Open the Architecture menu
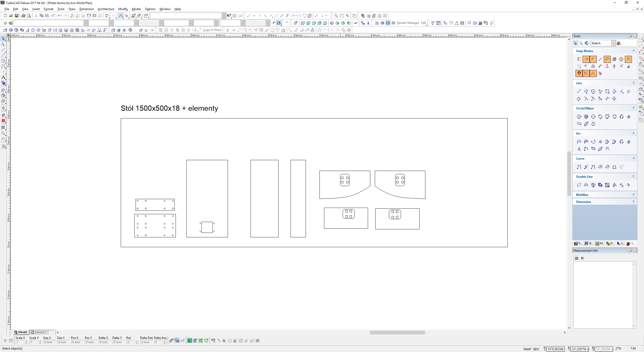The image size is (644, 352). point(106,9)
